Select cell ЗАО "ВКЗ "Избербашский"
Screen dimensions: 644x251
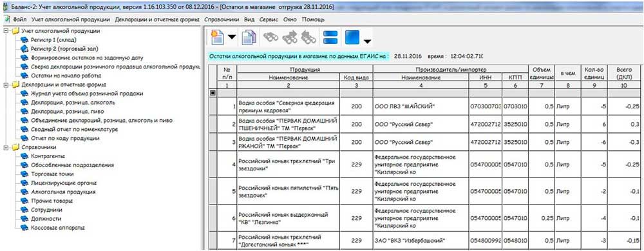(421, 241)
